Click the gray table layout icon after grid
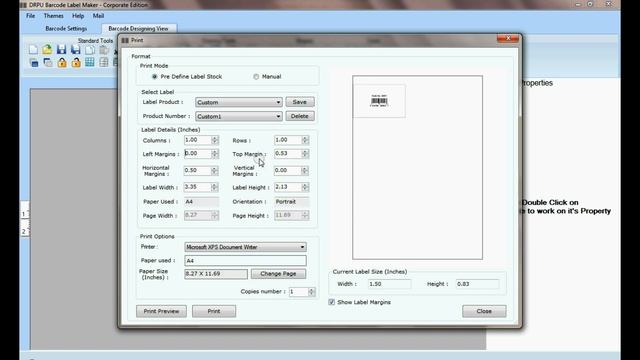The height and width of the screenshot is (360, 640). (x=104, y=62)
